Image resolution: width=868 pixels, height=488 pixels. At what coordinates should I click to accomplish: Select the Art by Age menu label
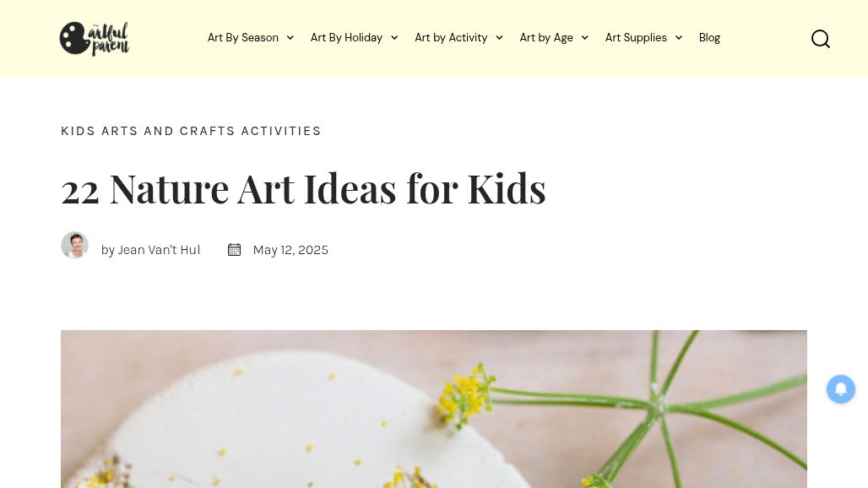[x=546, y=38]
